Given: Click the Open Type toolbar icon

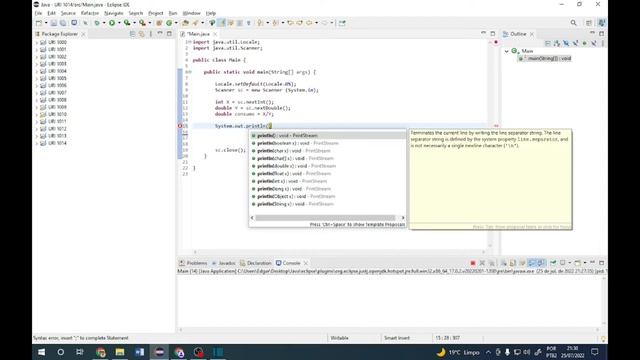Looking at the screenshot, I should pos(185,23).
